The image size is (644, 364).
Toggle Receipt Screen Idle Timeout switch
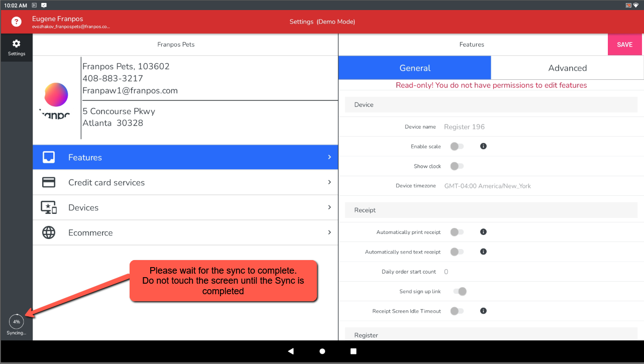tap(457, 311)
